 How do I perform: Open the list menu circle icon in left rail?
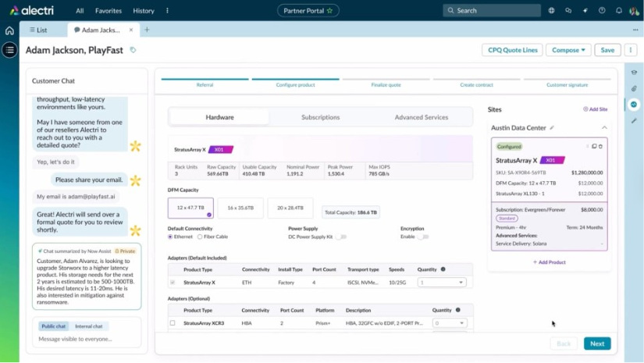tap(9, 50)
